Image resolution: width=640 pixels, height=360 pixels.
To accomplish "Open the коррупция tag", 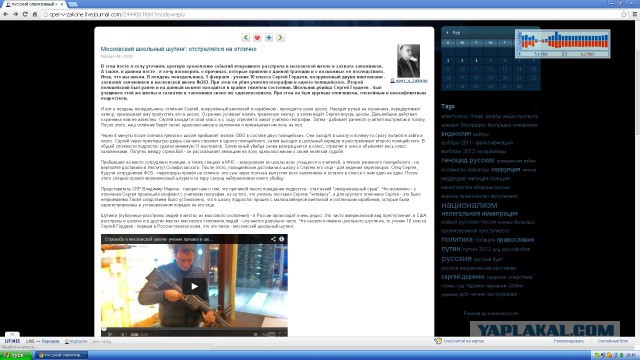I will point(505,169).
